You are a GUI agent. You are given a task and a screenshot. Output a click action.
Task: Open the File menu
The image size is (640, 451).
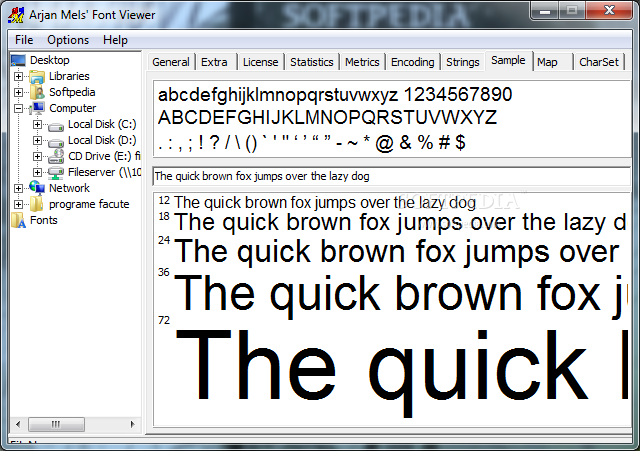coord(24,40)
